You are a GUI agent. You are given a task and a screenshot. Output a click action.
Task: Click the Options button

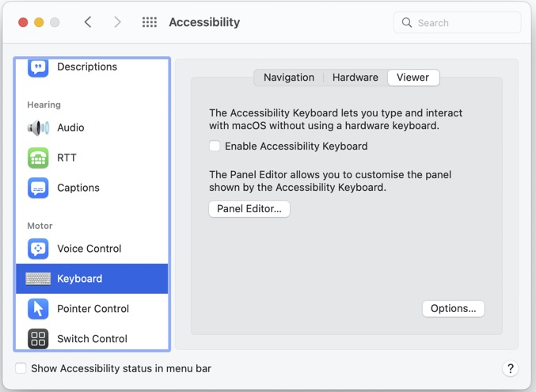pos(453,308)
